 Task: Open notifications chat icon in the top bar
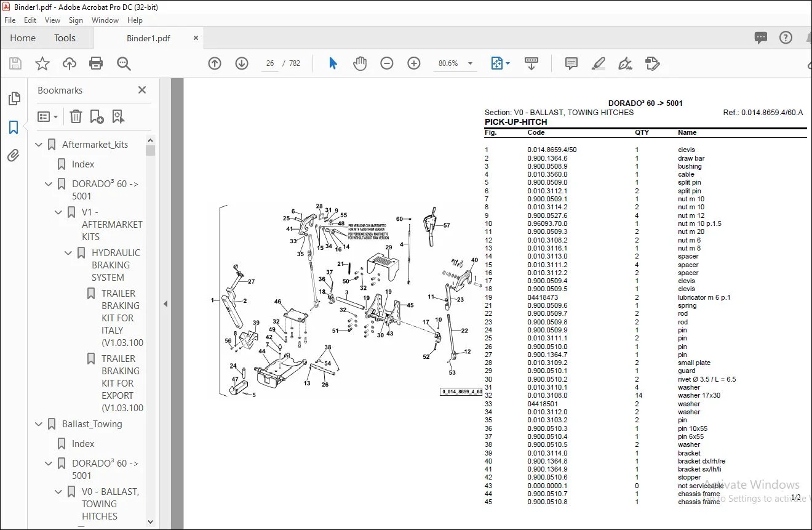coord(761,38)
